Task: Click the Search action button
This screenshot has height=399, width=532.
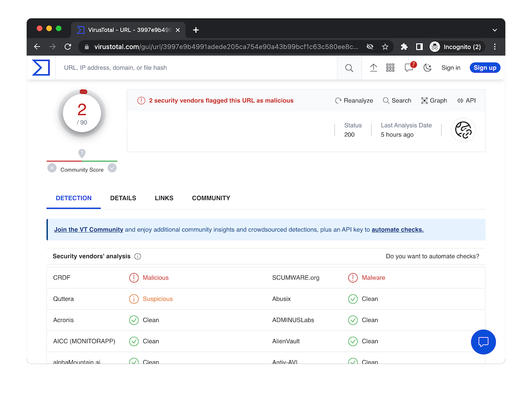Action: [397, 101]
